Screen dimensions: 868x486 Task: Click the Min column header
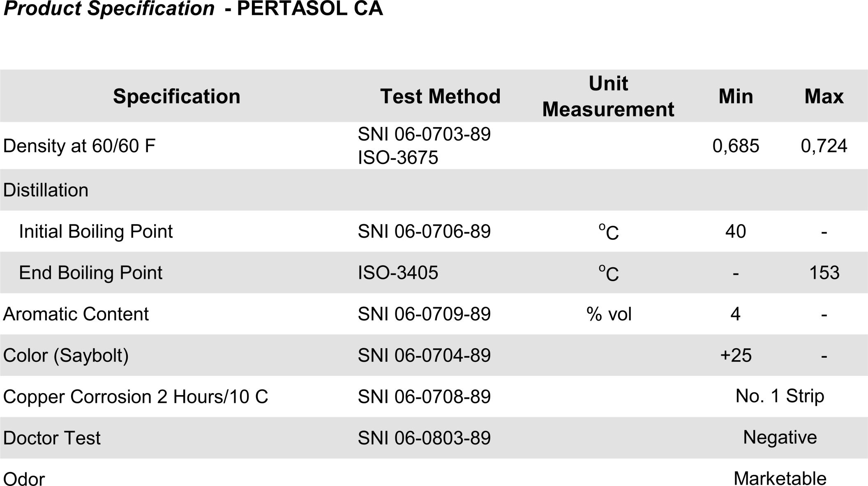point(736,97)
